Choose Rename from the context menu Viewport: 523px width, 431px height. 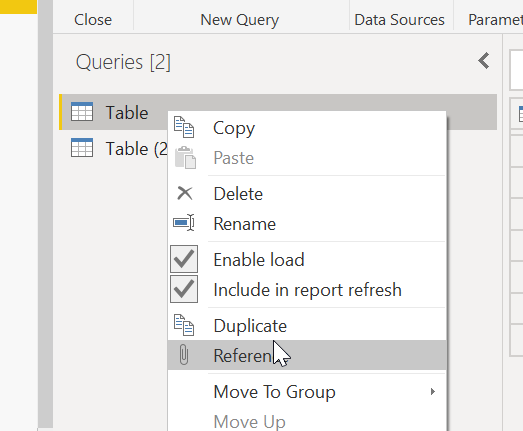307,224
